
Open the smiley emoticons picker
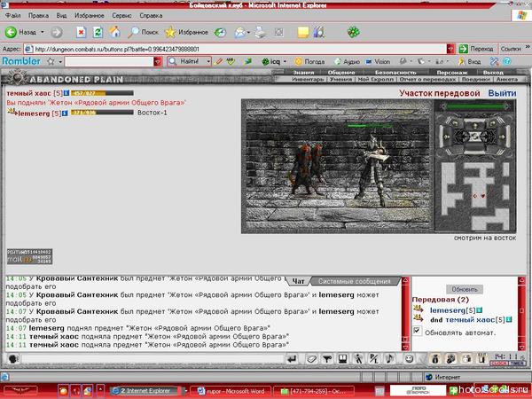pyautogui.click(x=409, y=358)
